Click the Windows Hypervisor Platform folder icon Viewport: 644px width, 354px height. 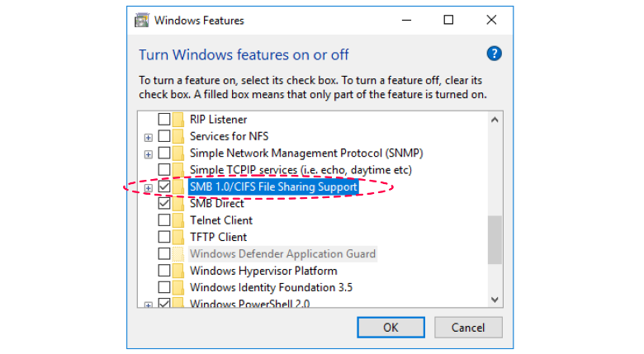178,271
